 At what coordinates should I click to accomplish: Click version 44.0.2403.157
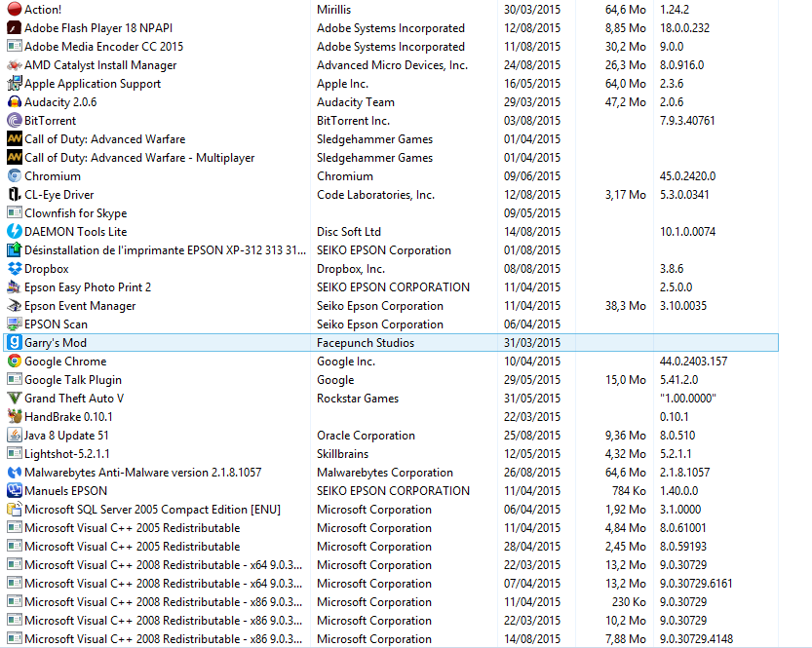[x=693, y=362]
